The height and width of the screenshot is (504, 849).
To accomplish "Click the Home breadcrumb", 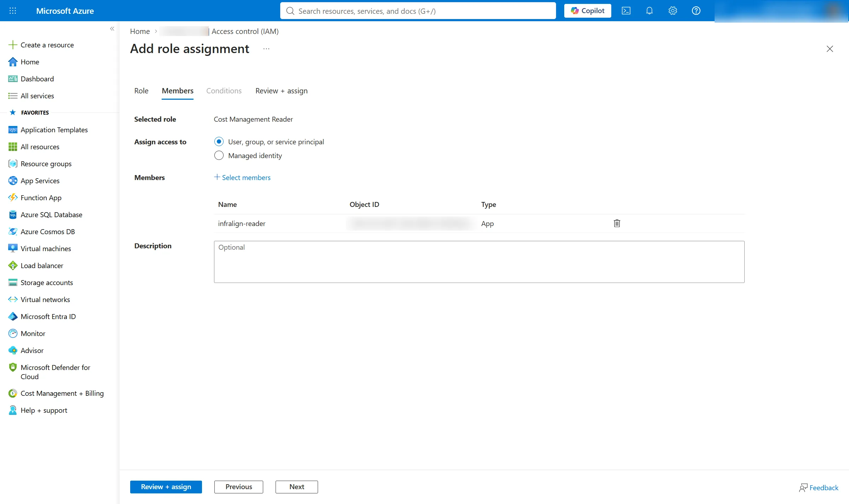I will coord(140,31).
